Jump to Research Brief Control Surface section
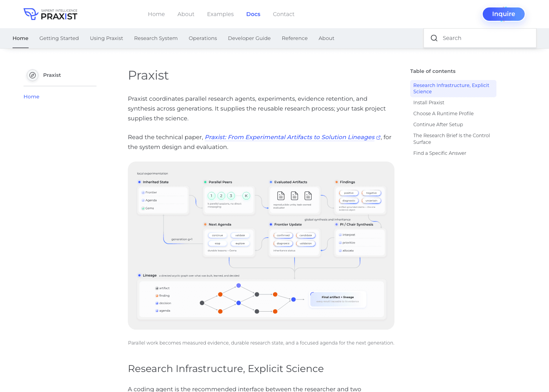 click(452, 139)
